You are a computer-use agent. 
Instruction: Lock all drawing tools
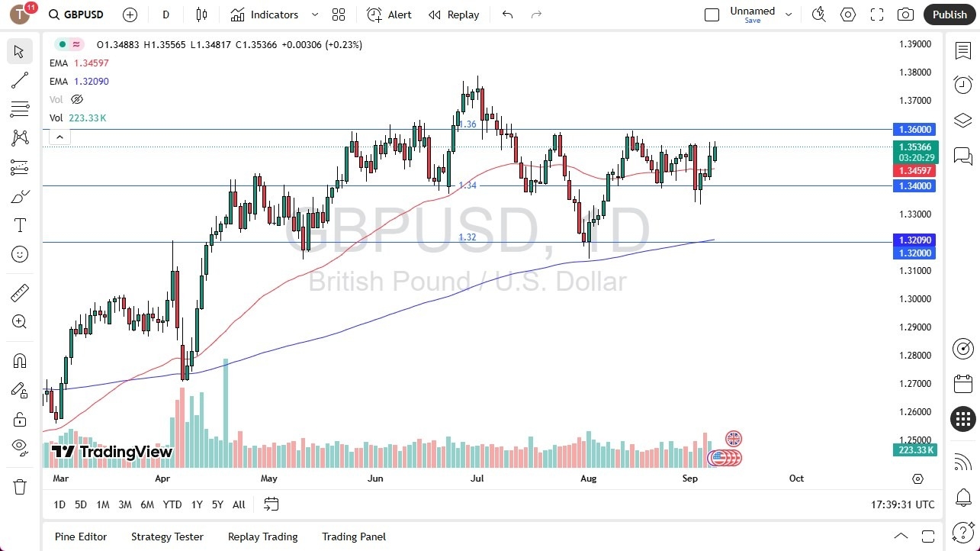pos(19,419)
